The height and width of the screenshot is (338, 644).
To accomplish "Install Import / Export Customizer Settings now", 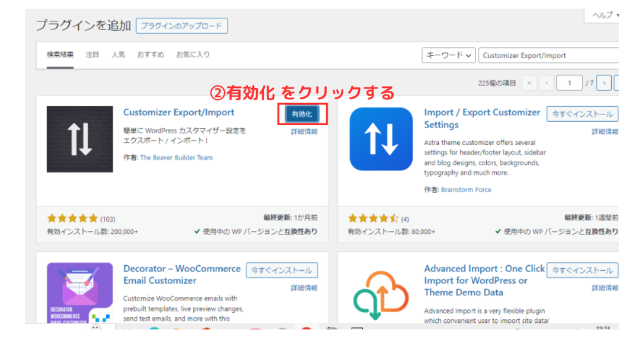I will (582, 114).
